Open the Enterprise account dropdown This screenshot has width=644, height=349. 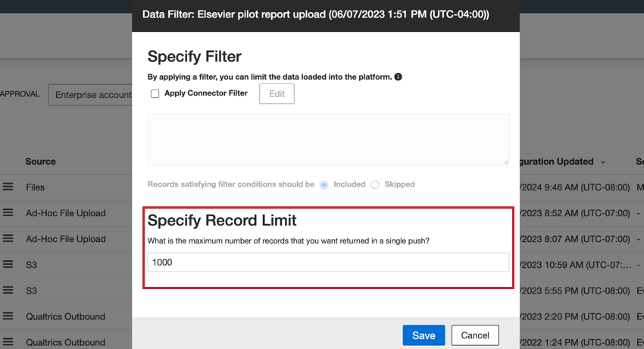[x=89, y=95]
